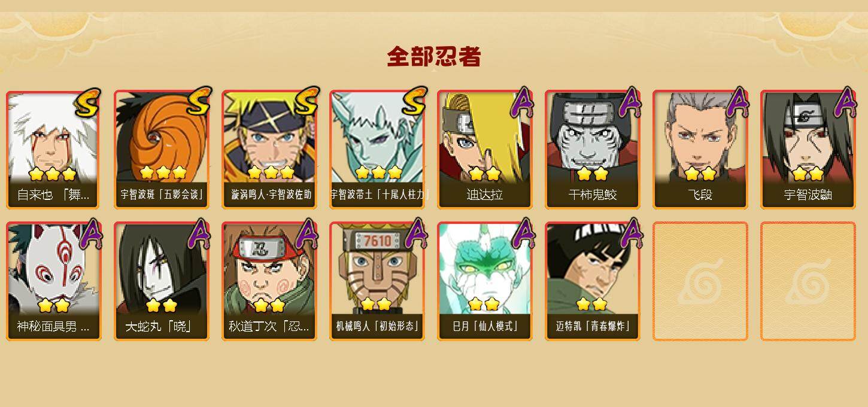The height and width of the screenshot is (407, 868).
Task: Select the 巳月「仙人模式」 ninja card
Action: click(485, 281)
